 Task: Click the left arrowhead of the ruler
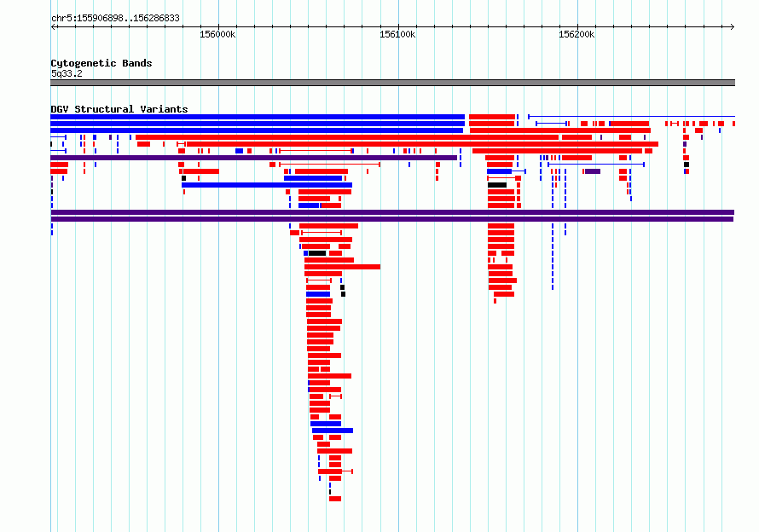click(53, 26)
